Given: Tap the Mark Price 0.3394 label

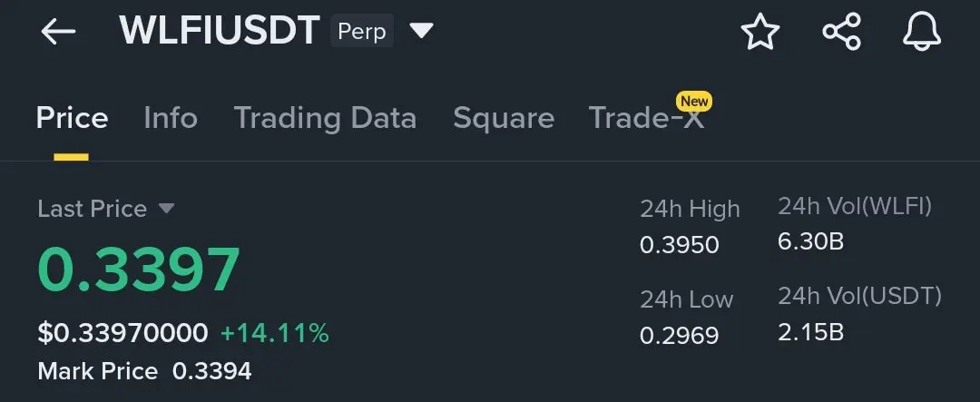Looking at the screenshot, I should (x=144, y=371).
